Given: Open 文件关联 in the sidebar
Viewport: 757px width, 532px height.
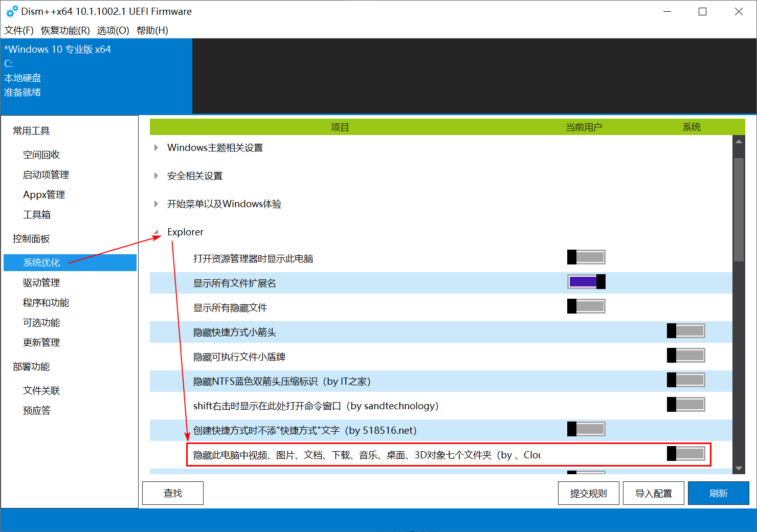Looking at the screenshot, I should (41, 390).
